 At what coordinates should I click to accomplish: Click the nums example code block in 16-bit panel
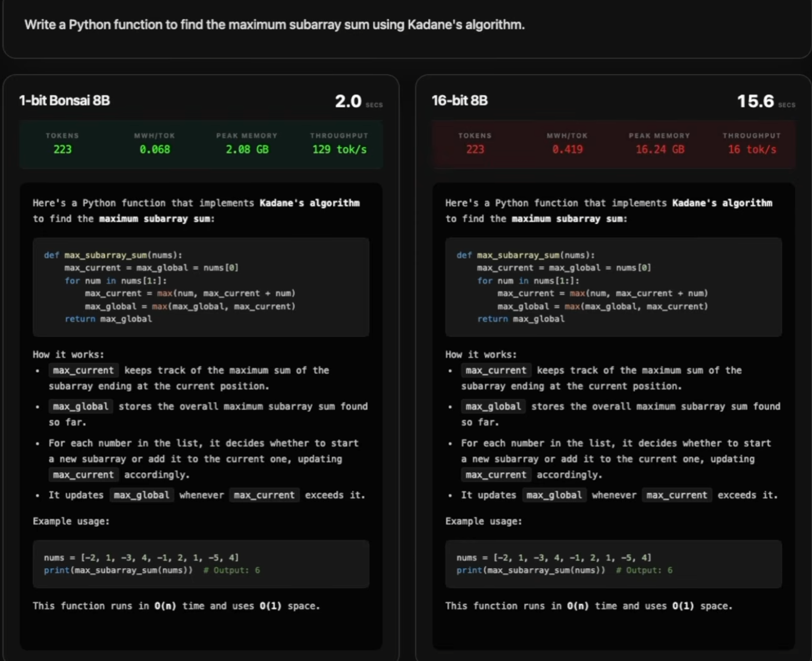click(x=614, y=564)
